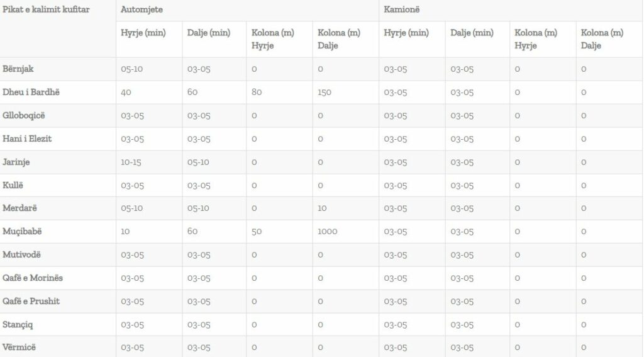The image size is (644, 357).
Task: Select the Qafë e Morinës row label
Action: (x=33, y=278)
